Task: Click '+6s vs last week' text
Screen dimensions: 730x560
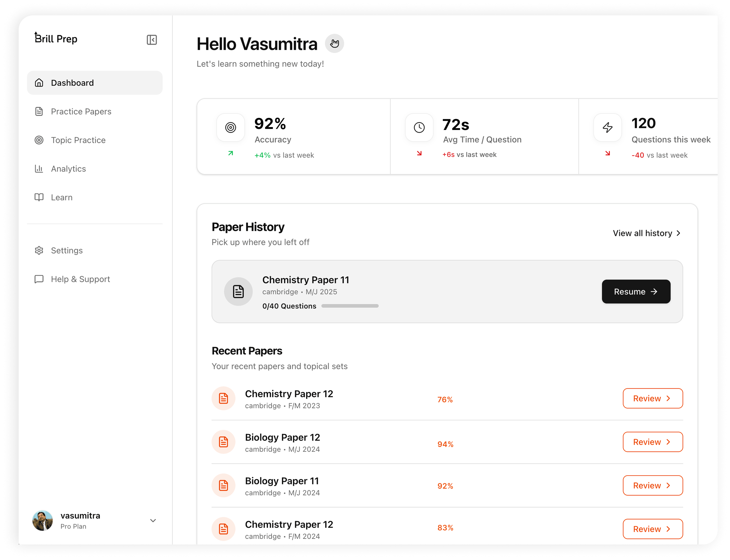Action: coord(469,154)
